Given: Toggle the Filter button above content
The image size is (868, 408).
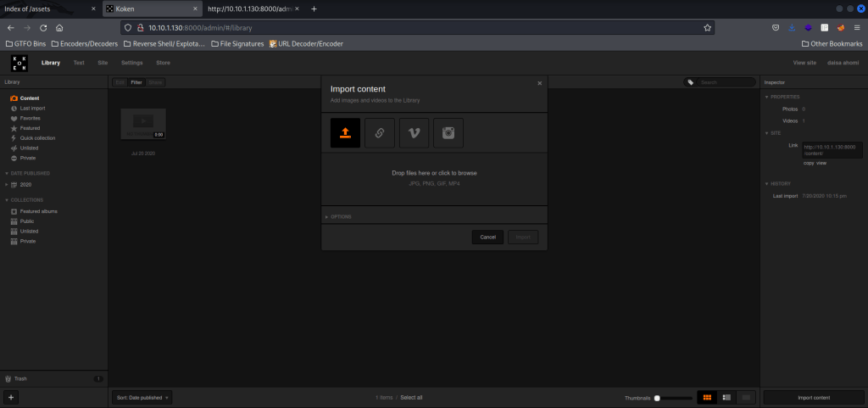Looking at the screenshot, I should pyautogui.click(x=136, y=82).
